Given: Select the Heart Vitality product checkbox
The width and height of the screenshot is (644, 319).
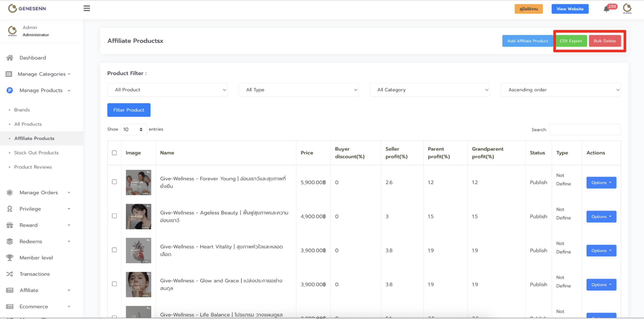Looking at the screenshot, I should [x=114, y=250].
